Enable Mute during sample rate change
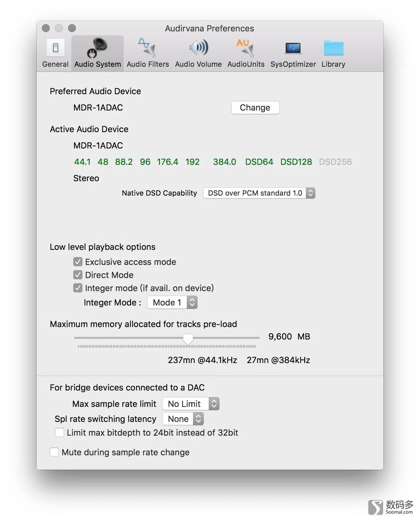Screen dimensions: 420x522 pos(54,452)
